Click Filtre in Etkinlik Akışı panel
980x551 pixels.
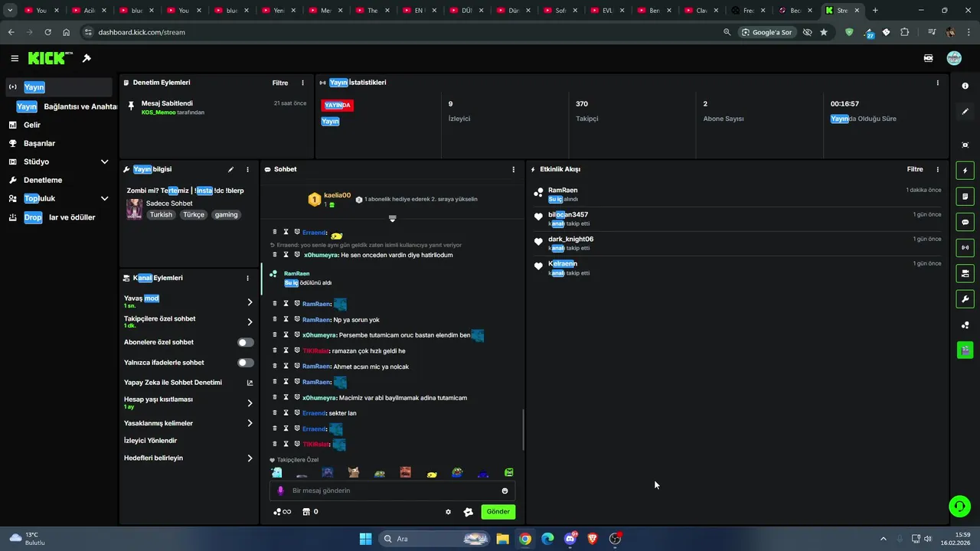[915, 169]
